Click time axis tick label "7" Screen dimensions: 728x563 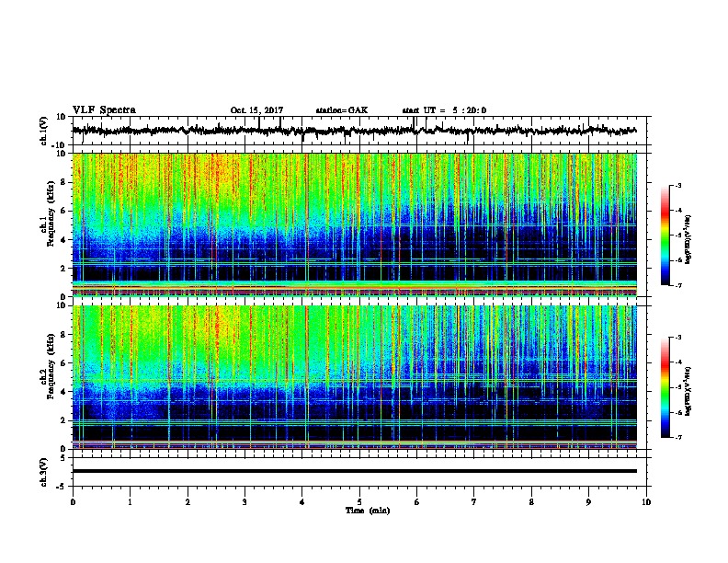[x=474, y=502]
